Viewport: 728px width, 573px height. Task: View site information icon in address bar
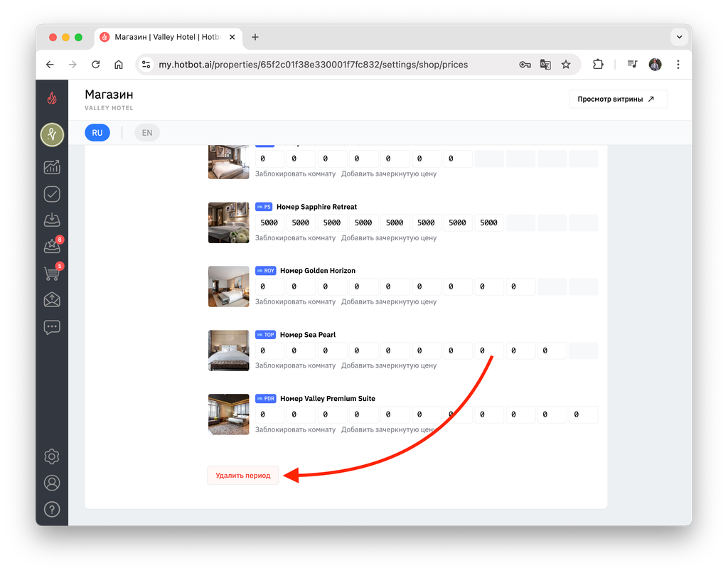pyautogui.click(x=146, y=65)
